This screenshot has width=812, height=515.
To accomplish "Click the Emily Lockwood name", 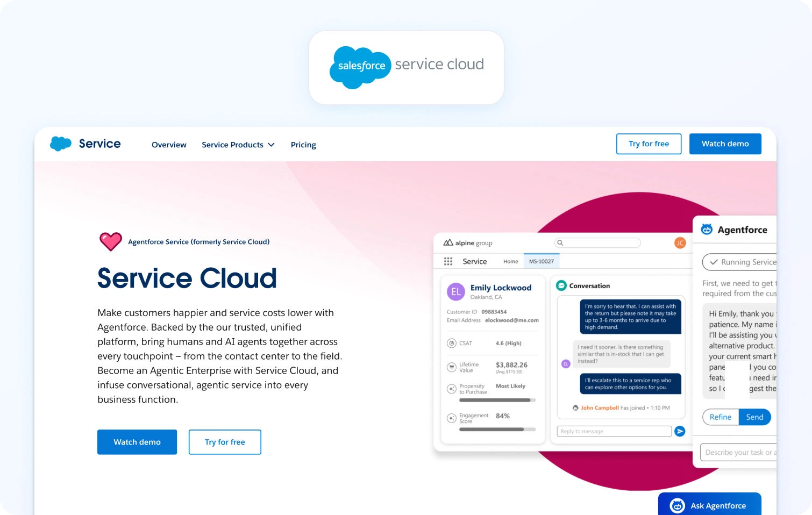I will click(501, 288).
